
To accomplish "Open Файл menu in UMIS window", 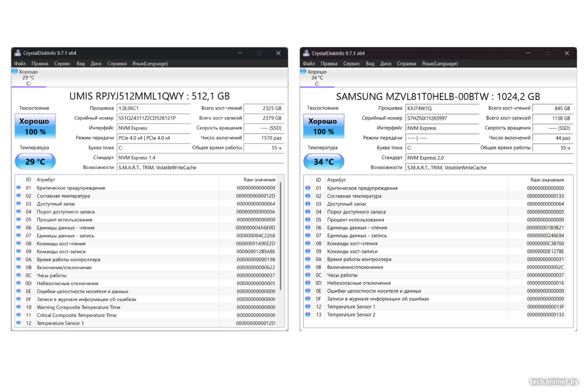I will [x=20, y=63].
